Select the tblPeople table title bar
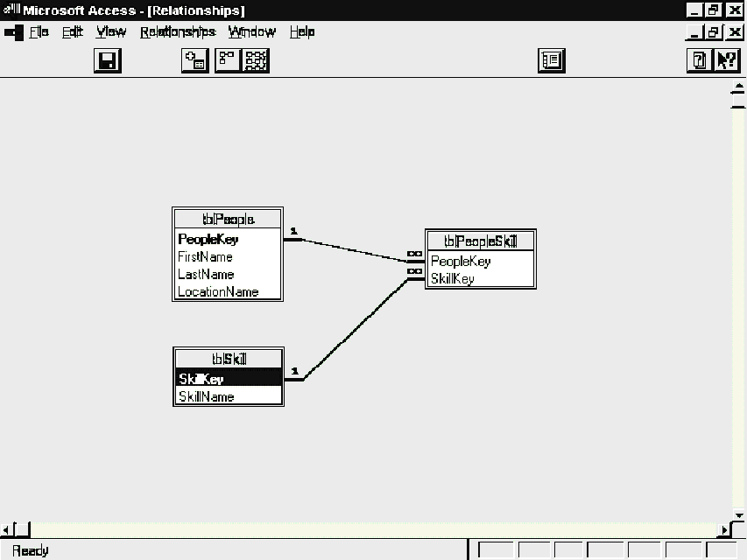The image size is (747, 560). tap(228, 219)
